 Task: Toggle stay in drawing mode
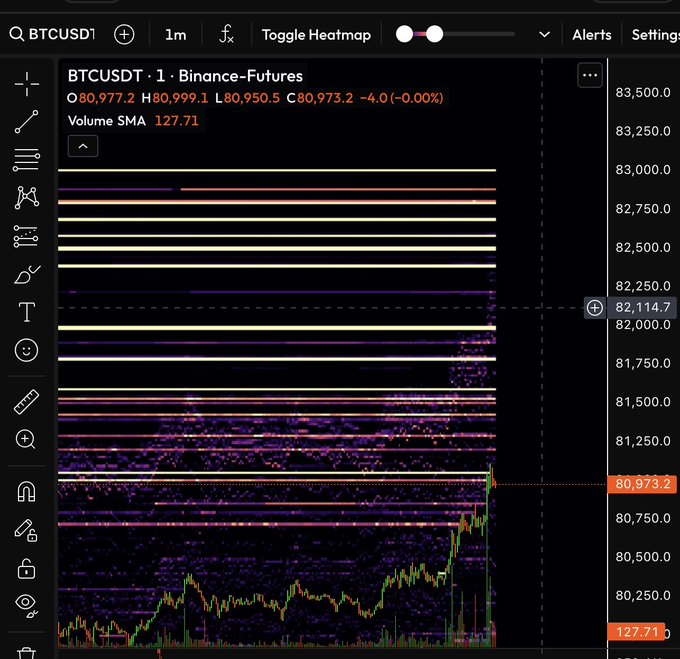point(26,530)
